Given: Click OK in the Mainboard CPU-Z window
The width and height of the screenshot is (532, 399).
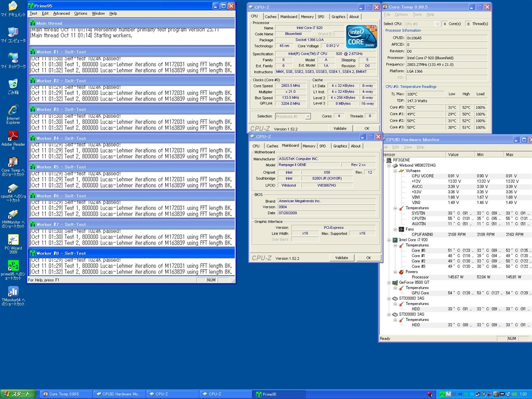Looking at the screenshot, I should coord(368,258).
